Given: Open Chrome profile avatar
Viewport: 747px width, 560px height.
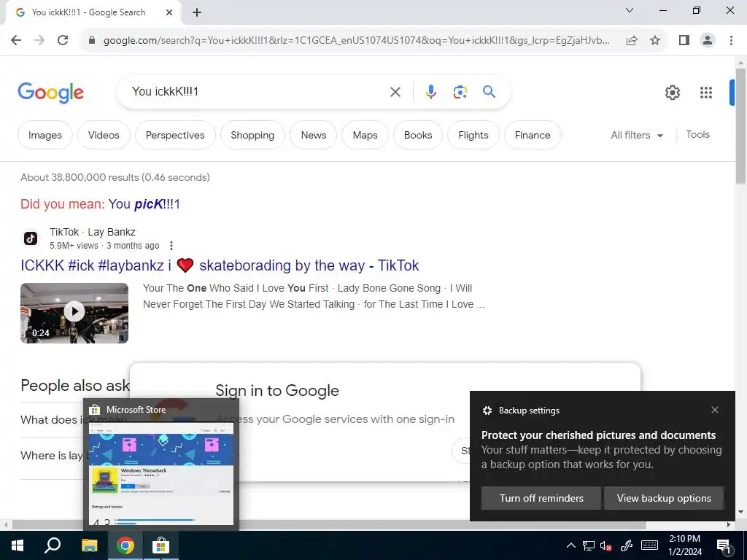Looking at the screenshot, I should (708, 41).
